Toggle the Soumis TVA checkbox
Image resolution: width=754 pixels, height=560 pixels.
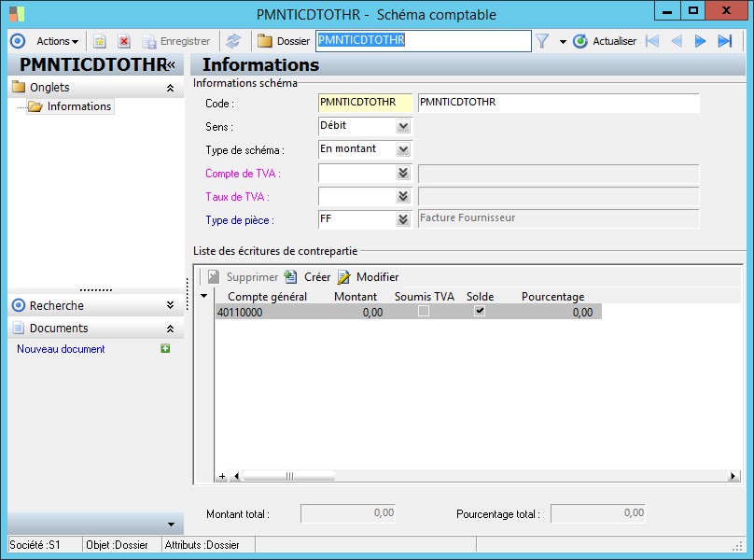[x=424, y=312]
